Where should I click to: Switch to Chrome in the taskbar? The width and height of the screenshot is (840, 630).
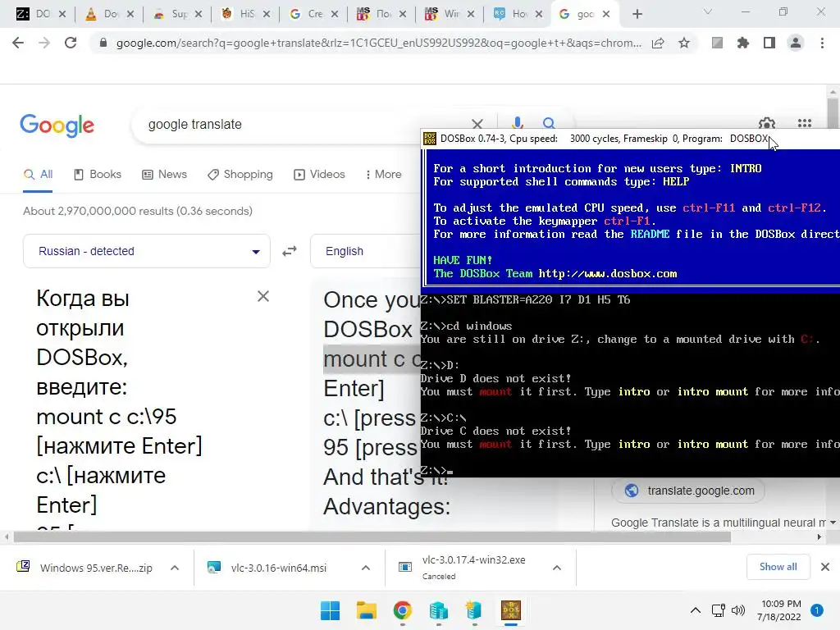(x=402, y=610)
